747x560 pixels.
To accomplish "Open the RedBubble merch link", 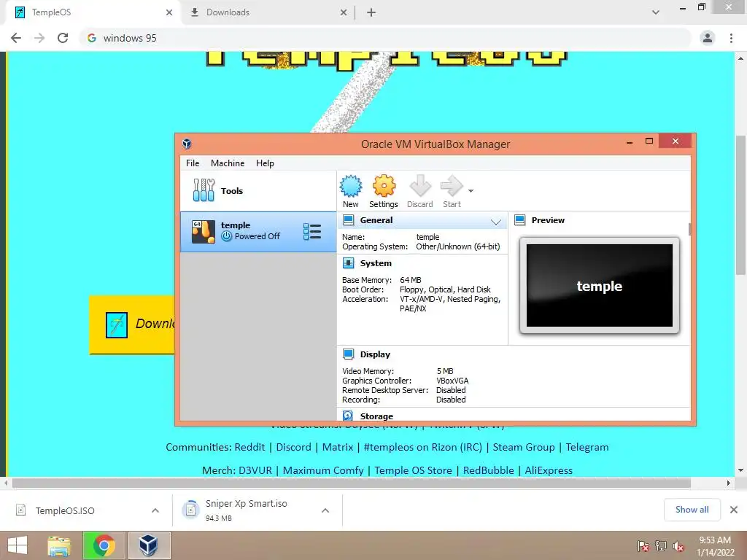I will click(488, 470).
